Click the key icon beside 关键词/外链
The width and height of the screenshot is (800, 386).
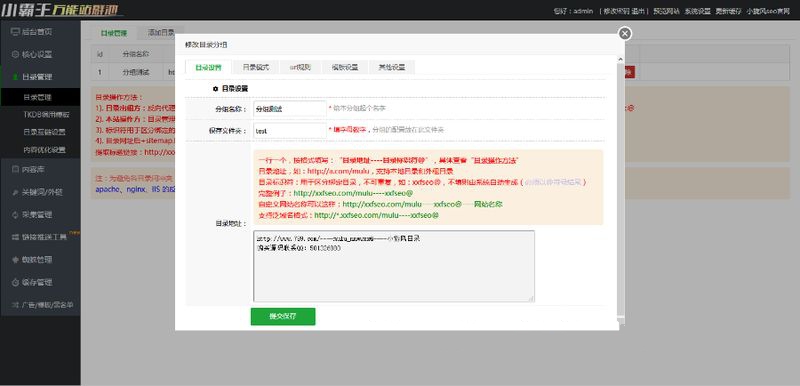[x=15, y=192]
